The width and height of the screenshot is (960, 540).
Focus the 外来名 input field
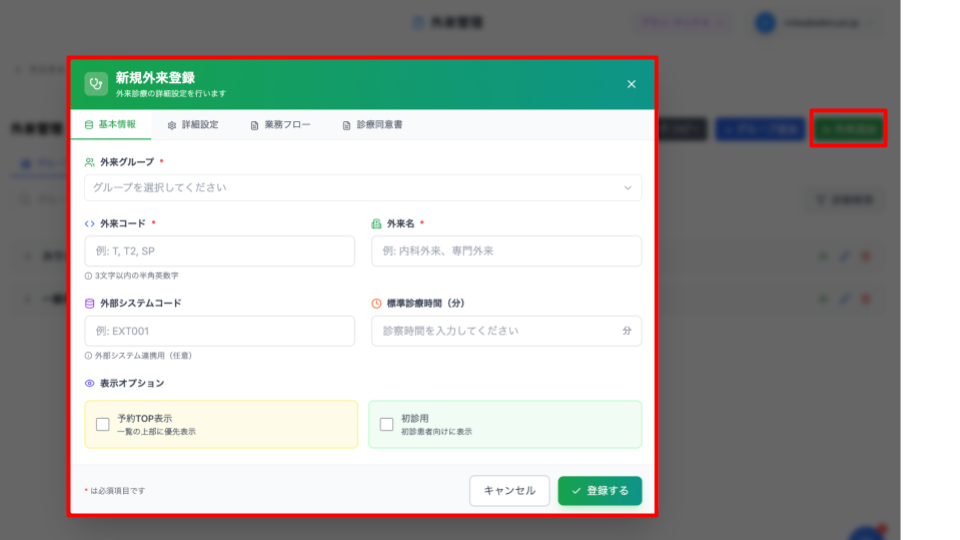point(506,251)
